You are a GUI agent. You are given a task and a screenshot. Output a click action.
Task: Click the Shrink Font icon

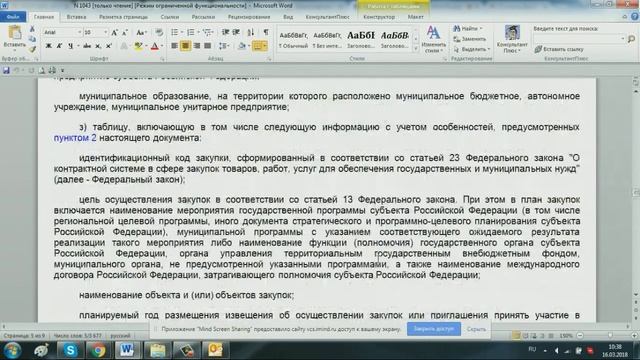coord(125,32)
